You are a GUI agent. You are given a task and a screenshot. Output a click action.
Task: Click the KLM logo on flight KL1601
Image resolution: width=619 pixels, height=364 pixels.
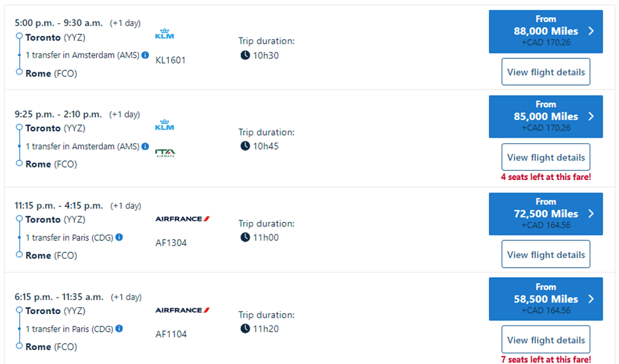click(x=164, y=34)
